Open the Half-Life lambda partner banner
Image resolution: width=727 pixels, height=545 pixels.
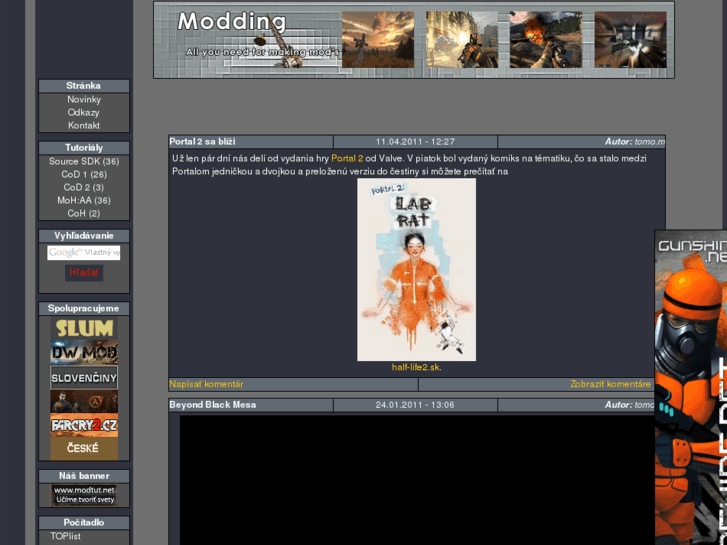point(84,402)
